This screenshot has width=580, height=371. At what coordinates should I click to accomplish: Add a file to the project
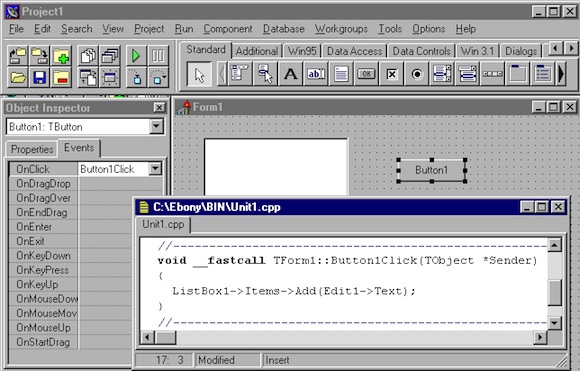61,56
